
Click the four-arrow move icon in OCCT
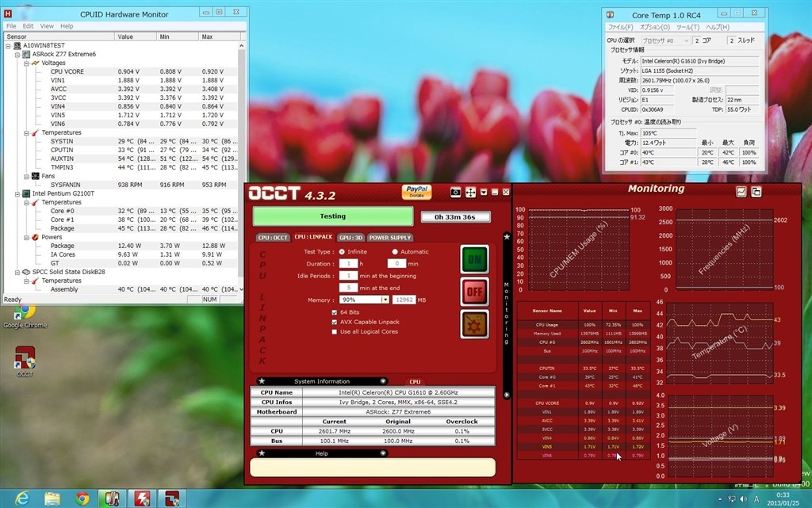tap(470, 193)
